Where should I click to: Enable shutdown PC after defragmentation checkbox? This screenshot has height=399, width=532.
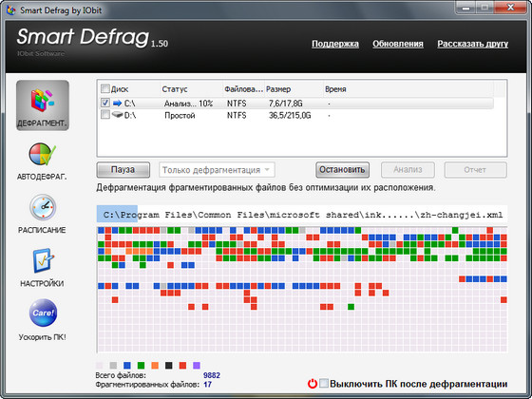pyautogui.click(x=324, y=384)
